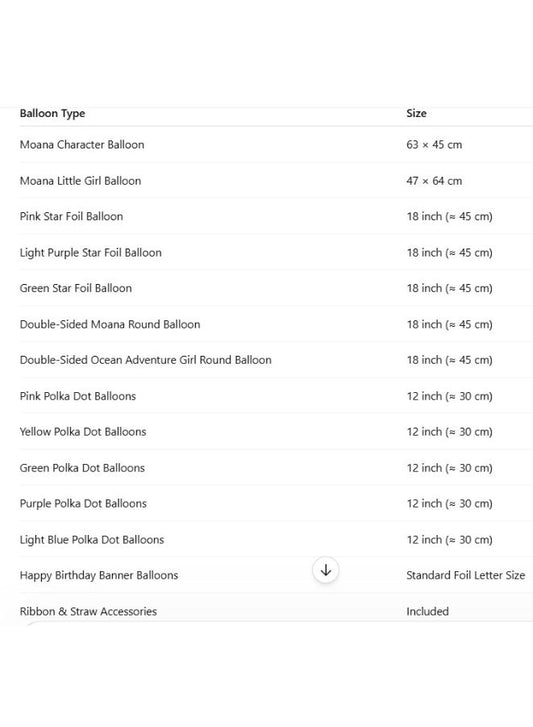Viewport: 533px width, 727px height.
Task: Select the Pink Polka Dot Balloons row
Action: (x=276, y=396)
